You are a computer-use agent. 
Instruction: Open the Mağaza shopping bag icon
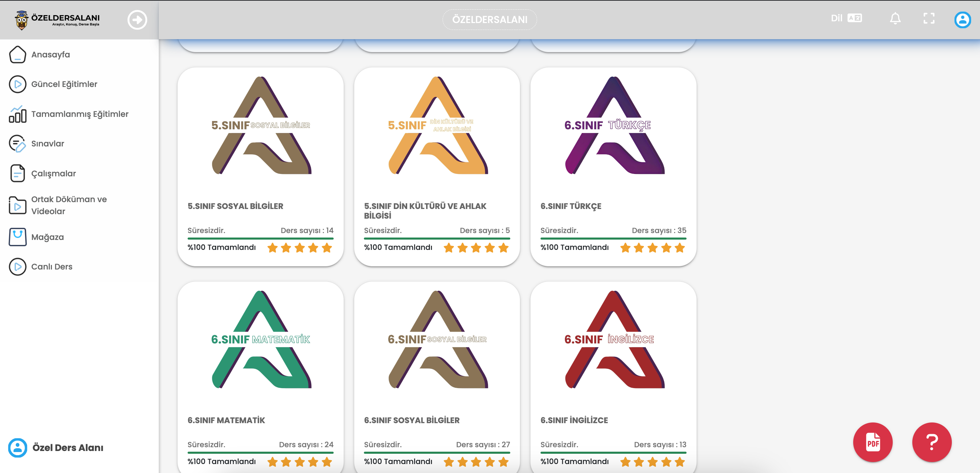coord(18,237)
